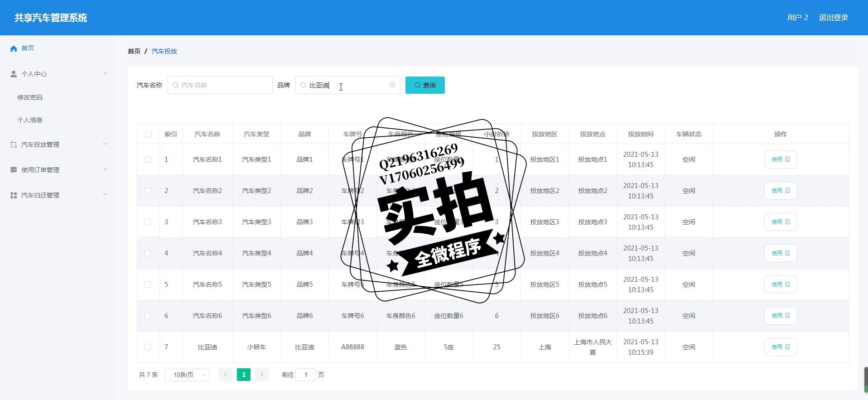Image resolution: width=868 pixels, height=400 pixels.
Task: Click the 小轿车 car type cell
Action: click(x=256, y=347)
